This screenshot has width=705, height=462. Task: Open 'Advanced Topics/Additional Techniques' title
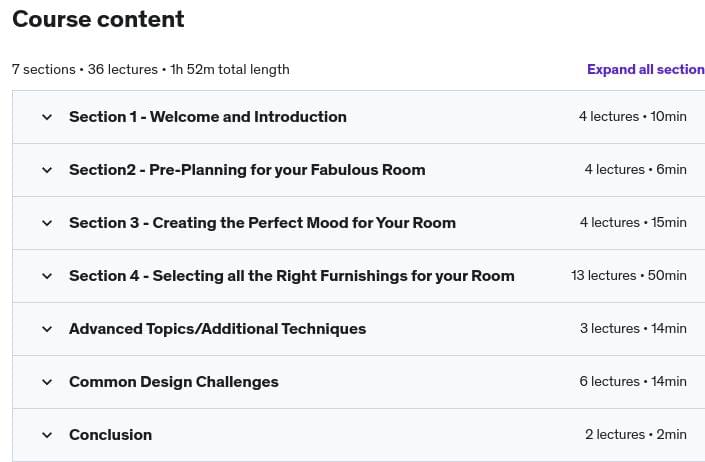pos(217,329)
